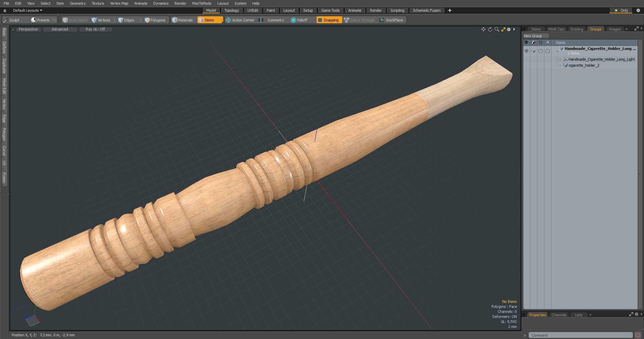Screen dimensions: 644x339
Task: Toggle render visibility of Handmade_Cigarette_Holder_Long group
Action: (534, 51)
